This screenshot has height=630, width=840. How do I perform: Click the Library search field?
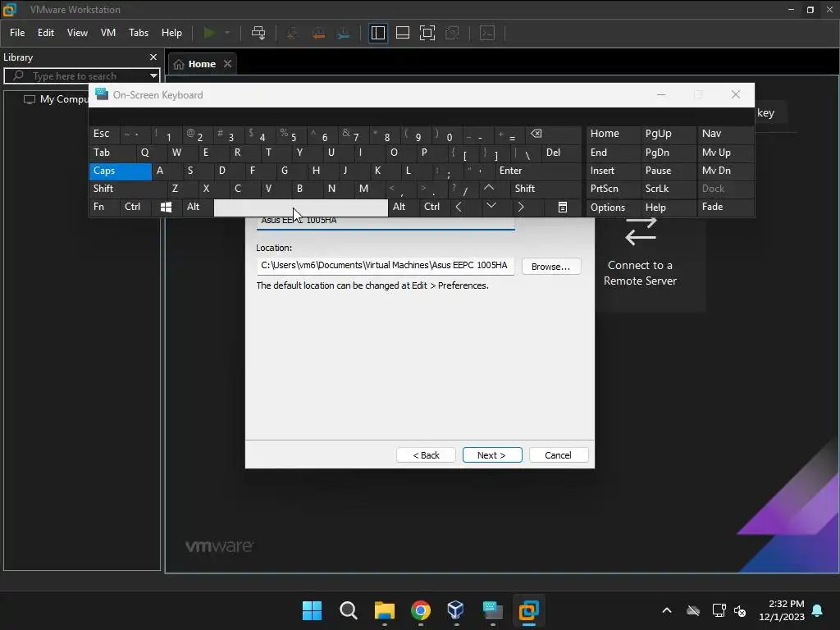coord(80,76)
